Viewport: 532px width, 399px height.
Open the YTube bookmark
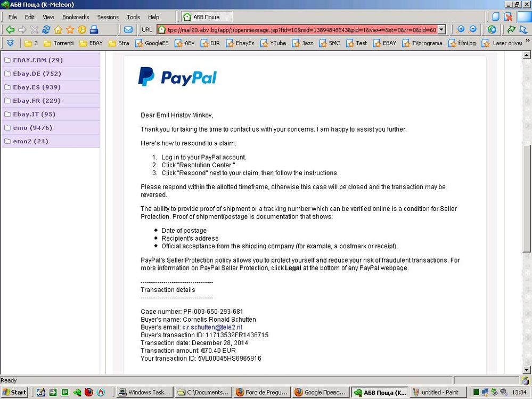click(274, 43)
